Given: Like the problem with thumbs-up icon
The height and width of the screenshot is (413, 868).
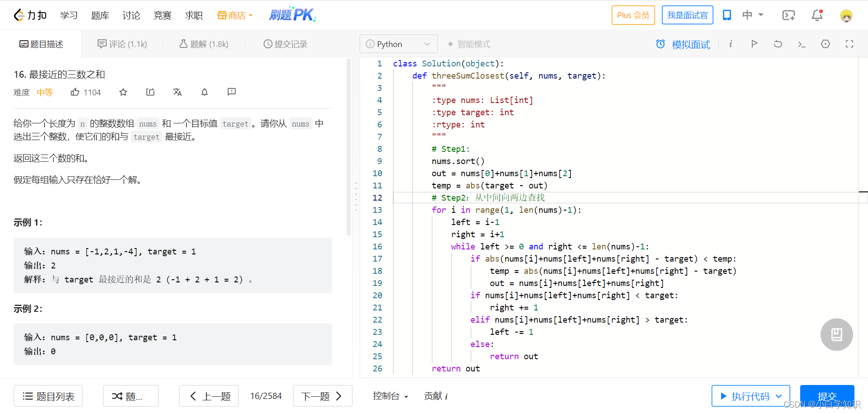Looking at the screenshot, I should [x=75, y=92].
